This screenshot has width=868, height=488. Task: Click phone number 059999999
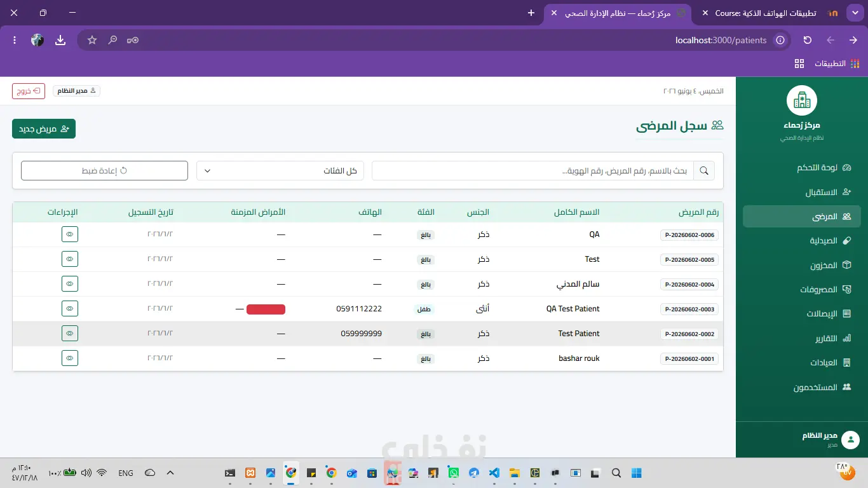click(x=361, y=334)
